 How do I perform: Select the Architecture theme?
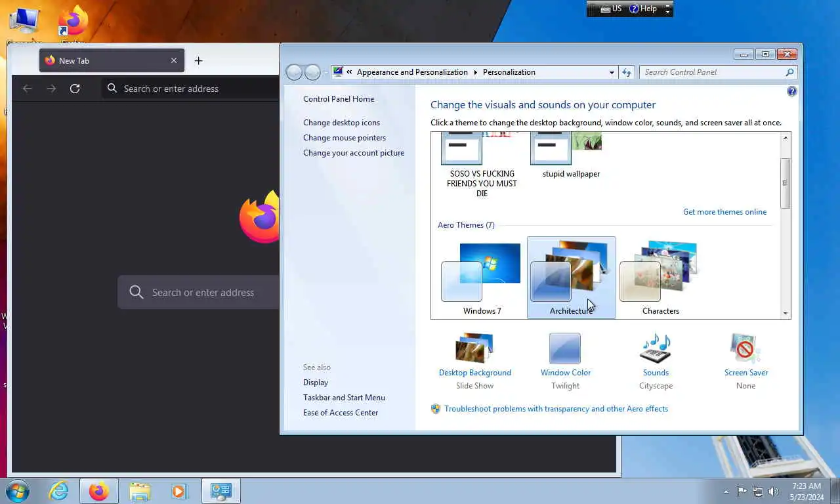571,278
